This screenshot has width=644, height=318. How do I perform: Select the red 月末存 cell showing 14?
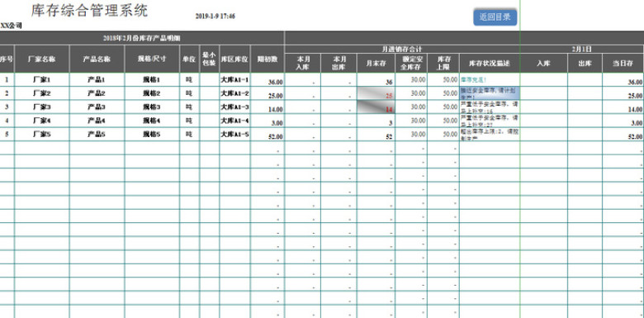pyautogui.click(x=376, y=107)
